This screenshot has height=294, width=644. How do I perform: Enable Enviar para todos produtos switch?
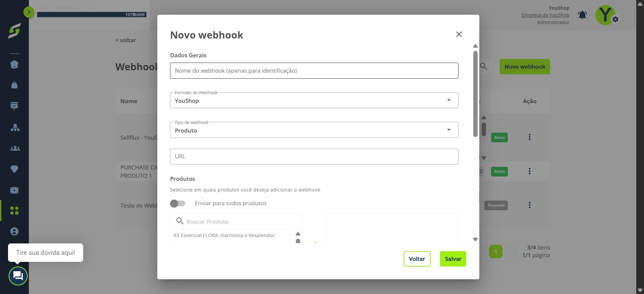[x=177, y=204]
